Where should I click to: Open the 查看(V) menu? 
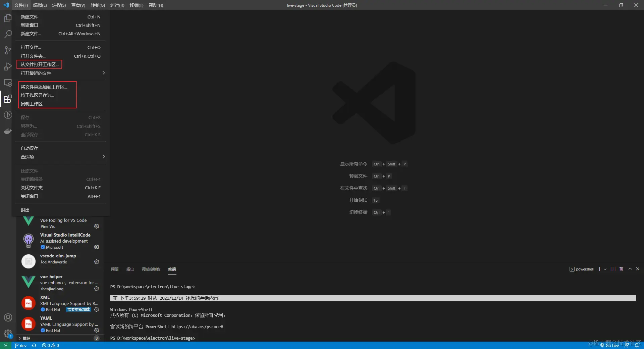click(x=78, y=5)
